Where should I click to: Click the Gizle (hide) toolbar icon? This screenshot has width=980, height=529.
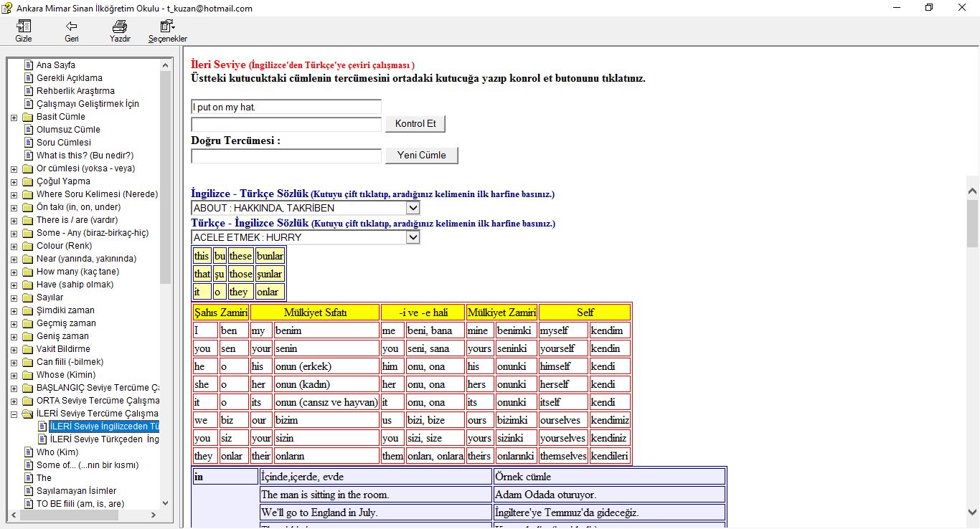(x=24, y=27)
